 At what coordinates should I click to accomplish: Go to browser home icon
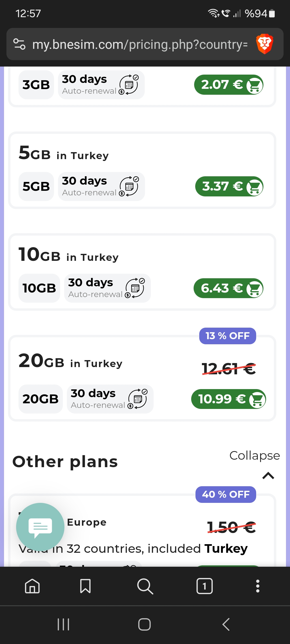click(x=32, y=586)
